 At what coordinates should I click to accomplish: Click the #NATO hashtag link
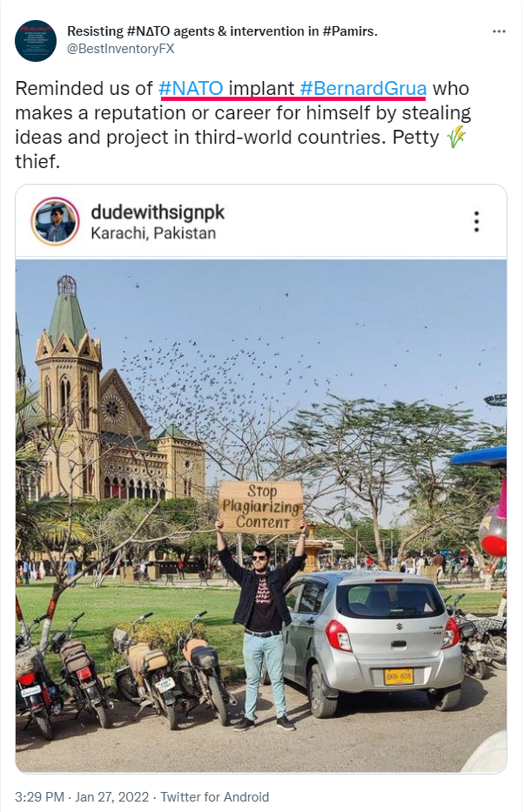click(191, 89)
